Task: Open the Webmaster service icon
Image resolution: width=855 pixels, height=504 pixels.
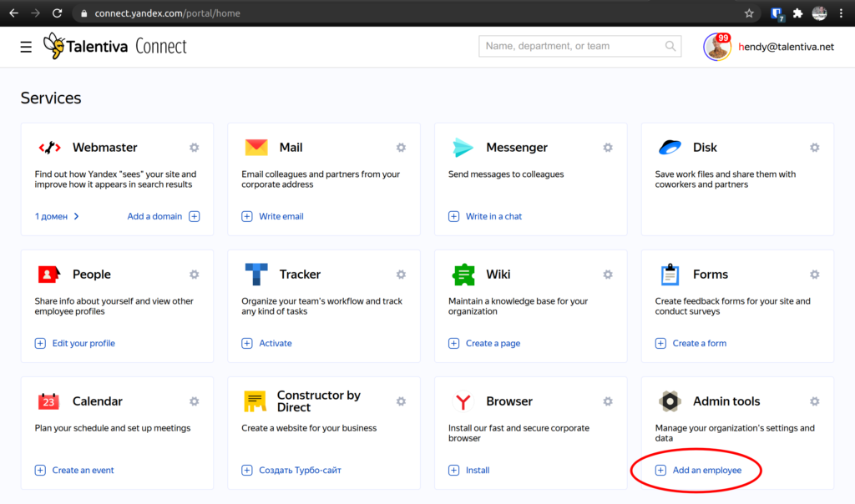Action: click(49, 147)
